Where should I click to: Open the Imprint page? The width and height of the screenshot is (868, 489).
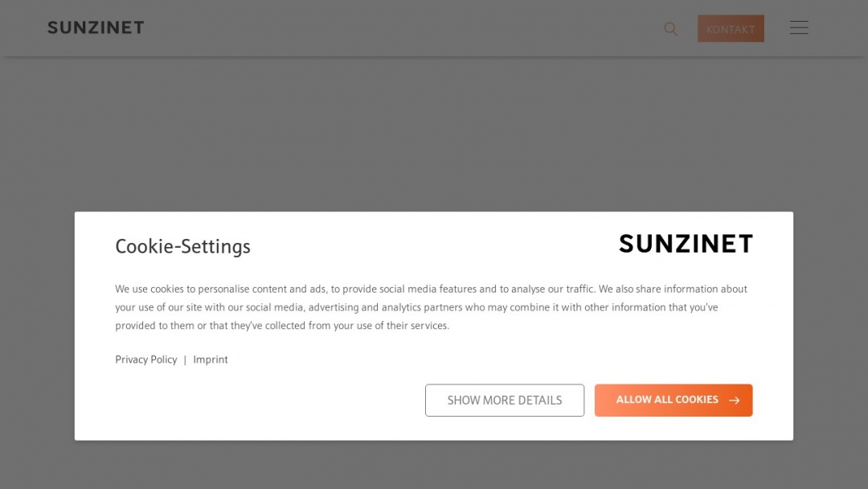pos(211,360)
